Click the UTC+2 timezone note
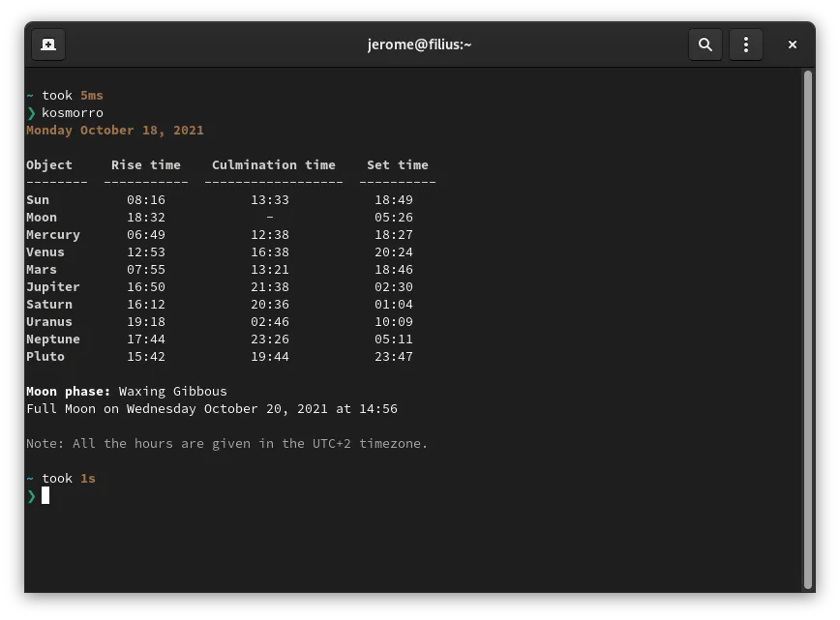The image size is (840, 620). pyautogui.click(x=228, y=443)
